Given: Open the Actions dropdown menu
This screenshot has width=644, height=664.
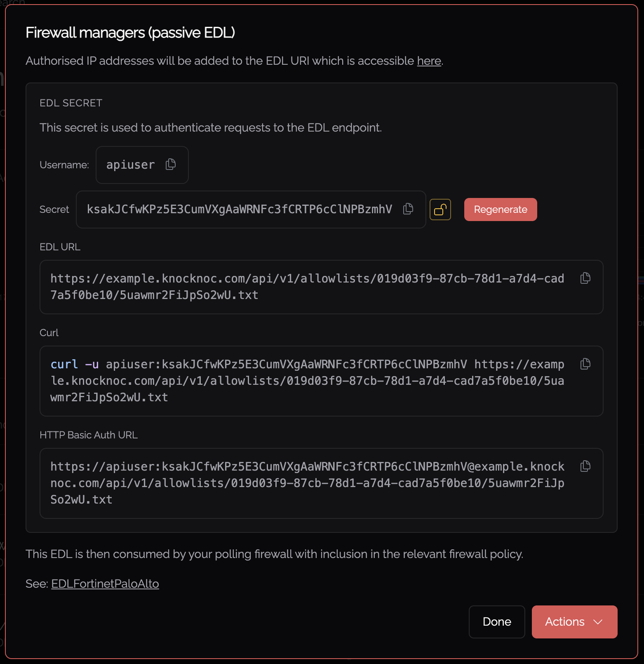Looking at the screenshot, I should click(x=574, y=622).
